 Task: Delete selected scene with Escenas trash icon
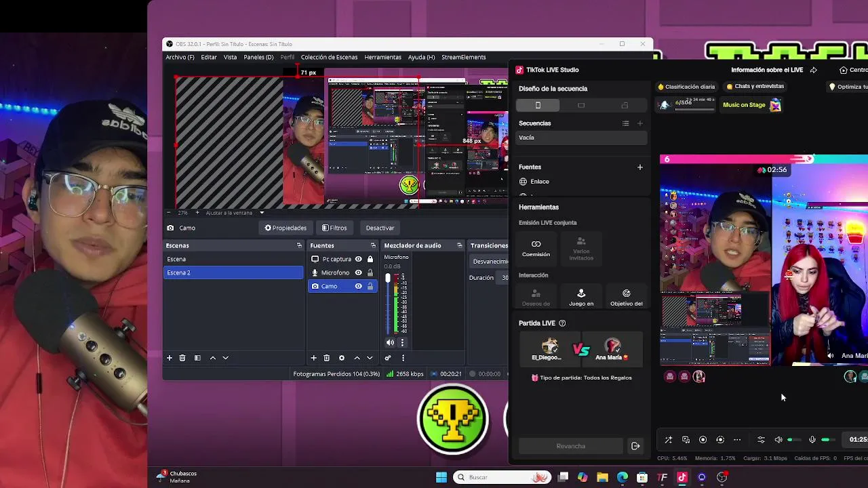click(182, 358)
